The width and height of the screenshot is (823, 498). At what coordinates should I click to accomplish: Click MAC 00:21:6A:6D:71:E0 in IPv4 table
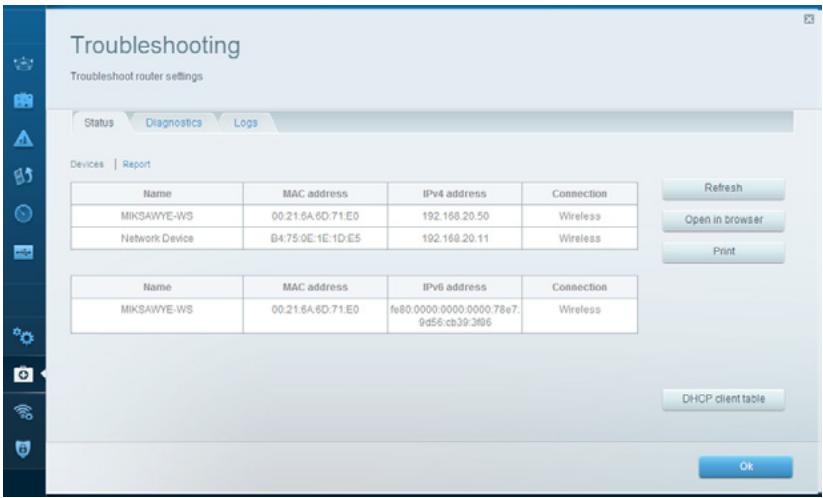point(315,216)
